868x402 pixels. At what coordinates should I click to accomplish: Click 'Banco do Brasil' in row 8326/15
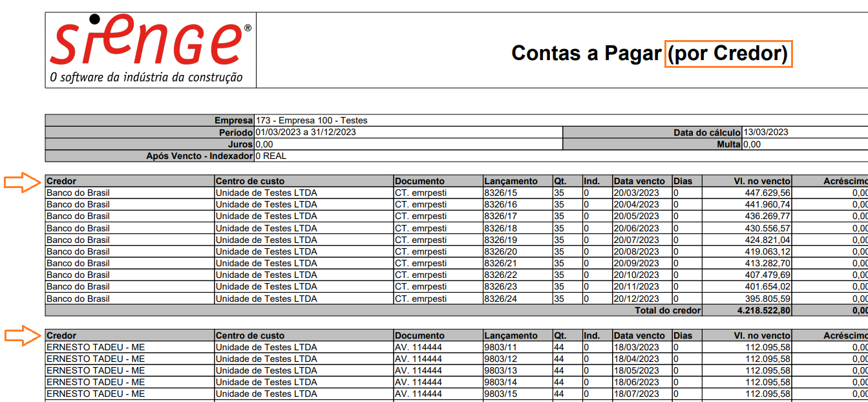78,193
